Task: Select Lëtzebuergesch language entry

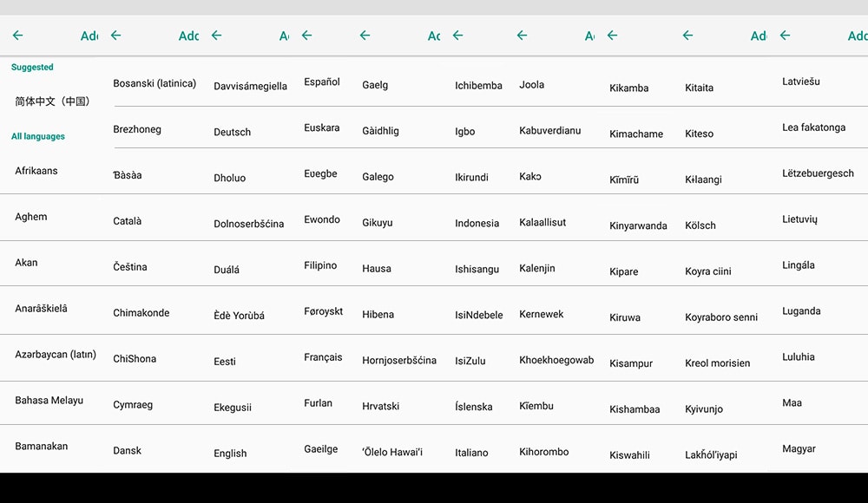Action: (818, 173)
